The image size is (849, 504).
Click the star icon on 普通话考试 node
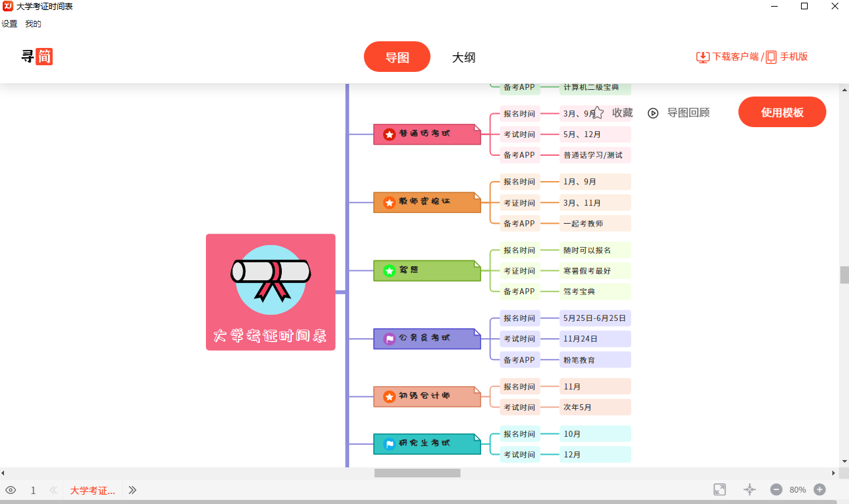[x=388, y=133]
